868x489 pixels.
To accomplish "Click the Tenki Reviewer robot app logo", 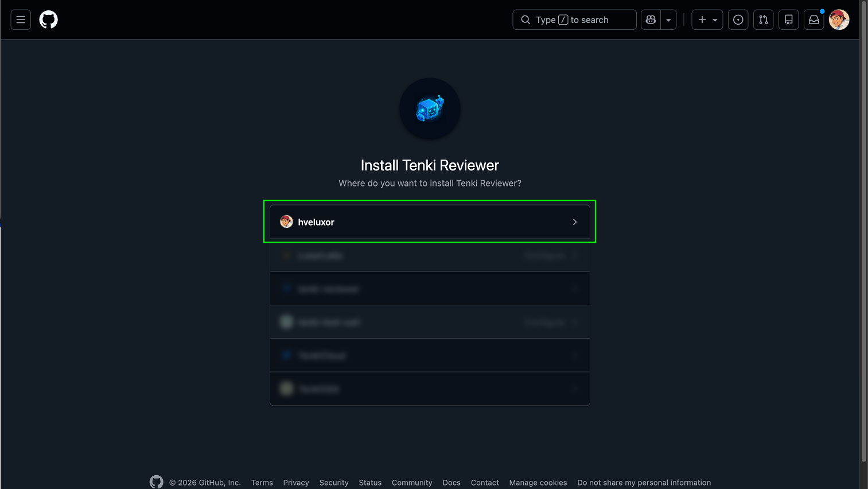I will (430, 108).
